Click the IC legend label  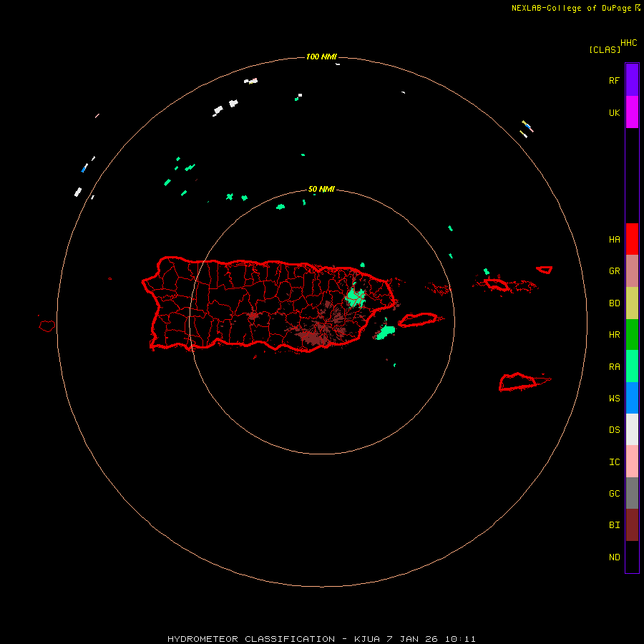[614, 462]
